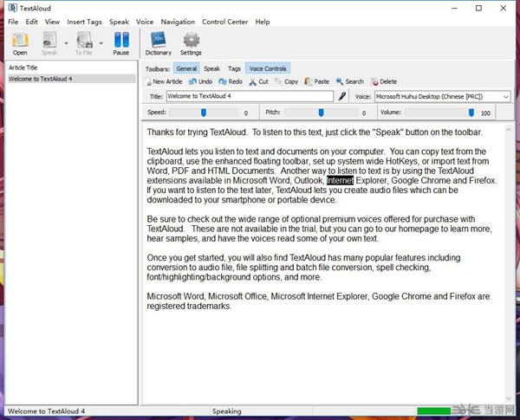Click Paste in the toolbar
The height and width of the screenshot is (420, 520).
309,81
